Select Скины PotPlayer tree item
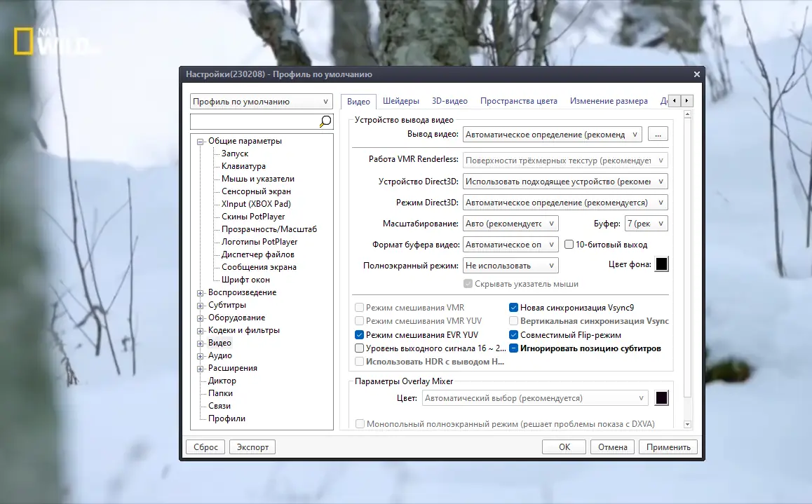The width and height of the screenshot is (812, 504). coord(253,217)
